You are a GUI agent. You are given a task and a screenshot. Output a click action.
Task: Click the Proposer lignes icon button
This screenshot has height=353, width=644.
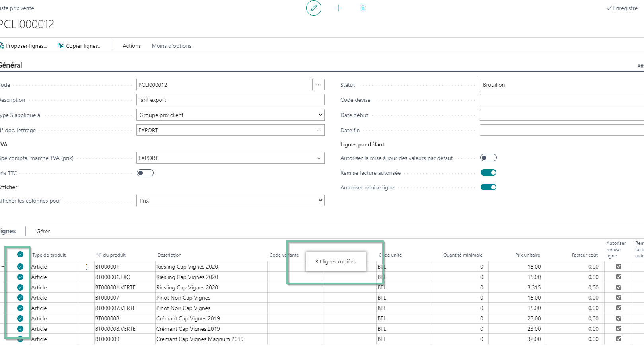pyautogui.click(x=23, y=46)
